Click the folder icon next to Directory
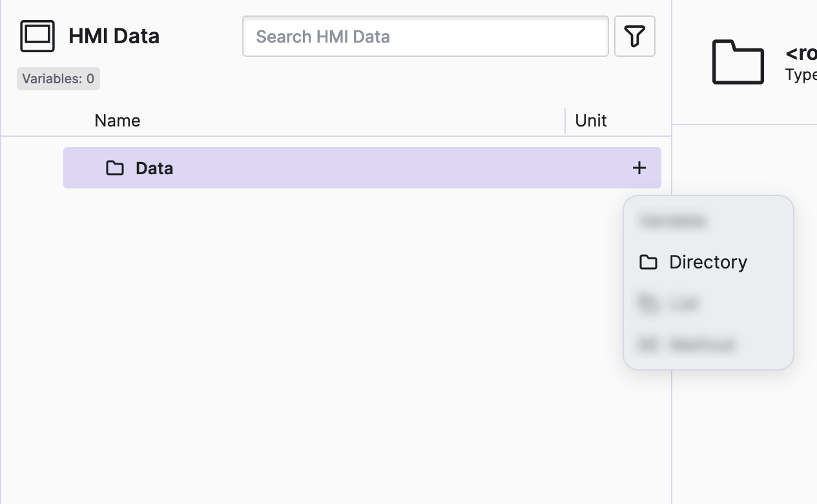 648,262
